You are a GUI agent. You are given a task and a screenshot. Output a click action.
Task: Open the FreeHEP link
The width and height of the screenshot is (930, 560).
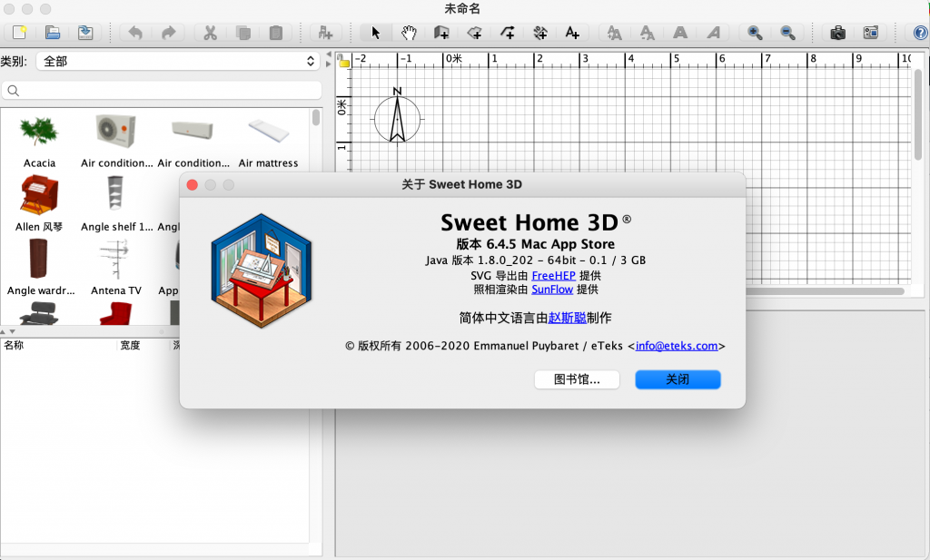click(553, 276)
